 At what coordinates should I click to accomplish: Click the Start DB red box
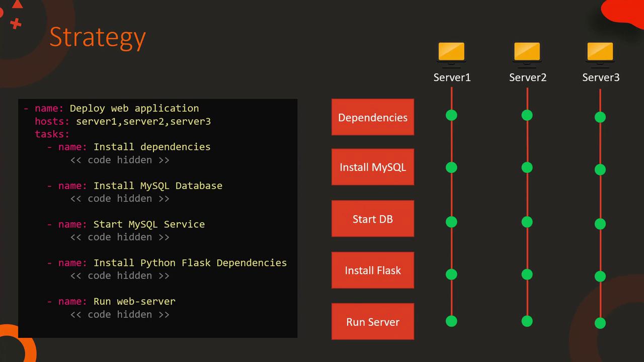pyautogui.click(x=372, y=219)
